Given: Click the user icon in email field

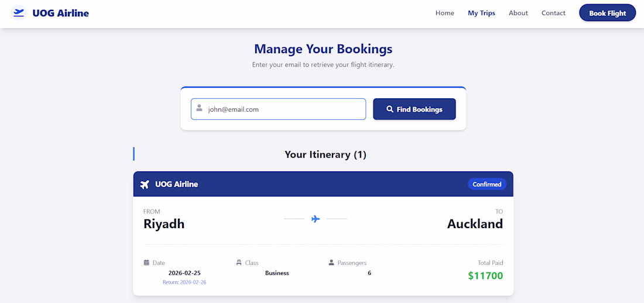Looking at the screenshot, I should click(199, 108).
